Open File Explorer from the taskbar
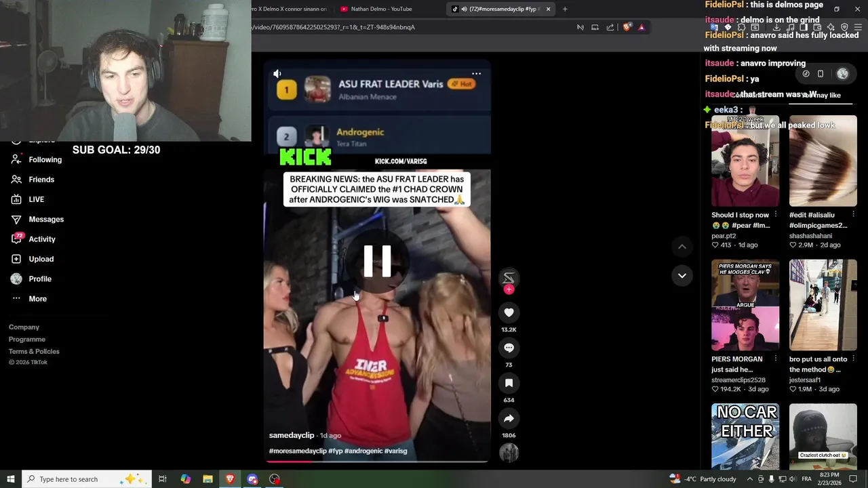 (x=208, y=479)
